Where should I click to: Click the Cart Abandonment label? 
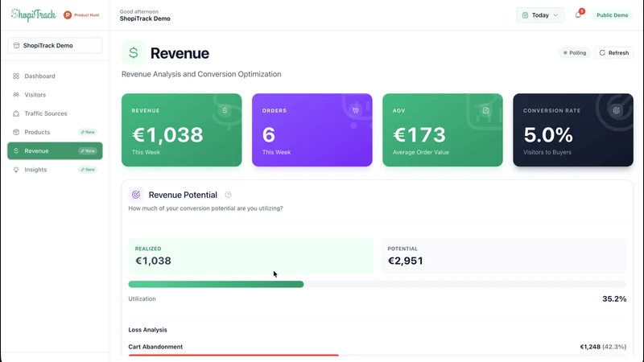155,347
